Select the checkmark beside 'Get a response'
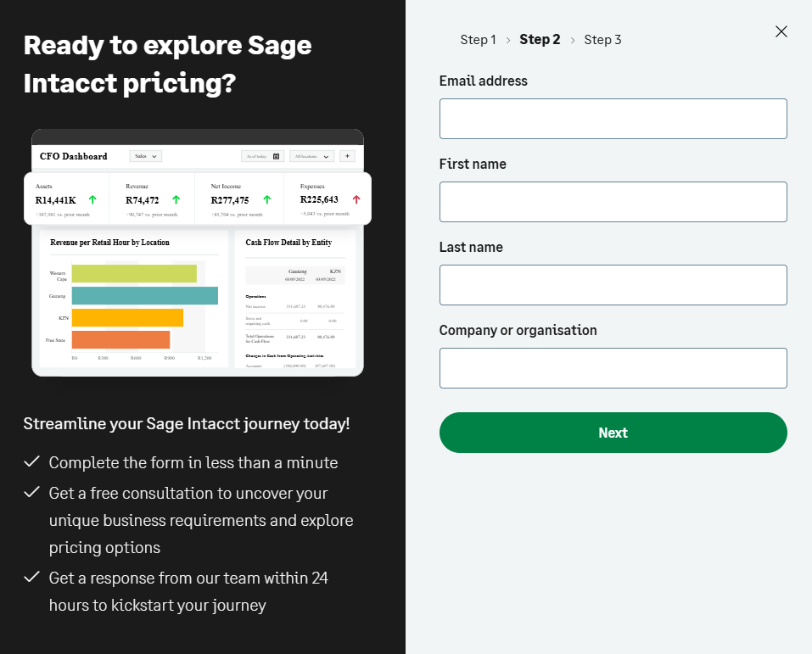The height and width of the screenshot is (654, 812). click(32, 576)
